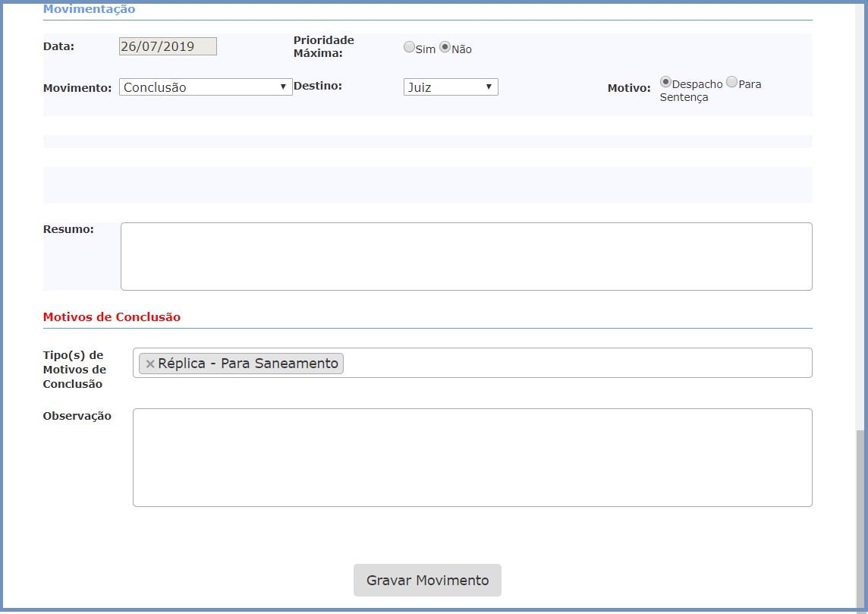Viewport: 868px width, 614px height.
Task: Click the Destino label
Action: coord(317,86)
